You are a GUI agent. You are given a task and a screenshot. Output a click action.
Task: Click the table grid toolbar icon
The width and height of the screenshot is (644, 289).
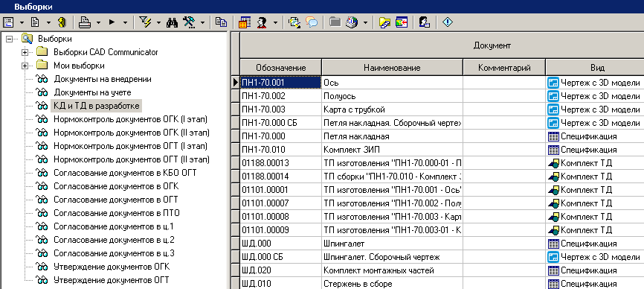(245, 22)
